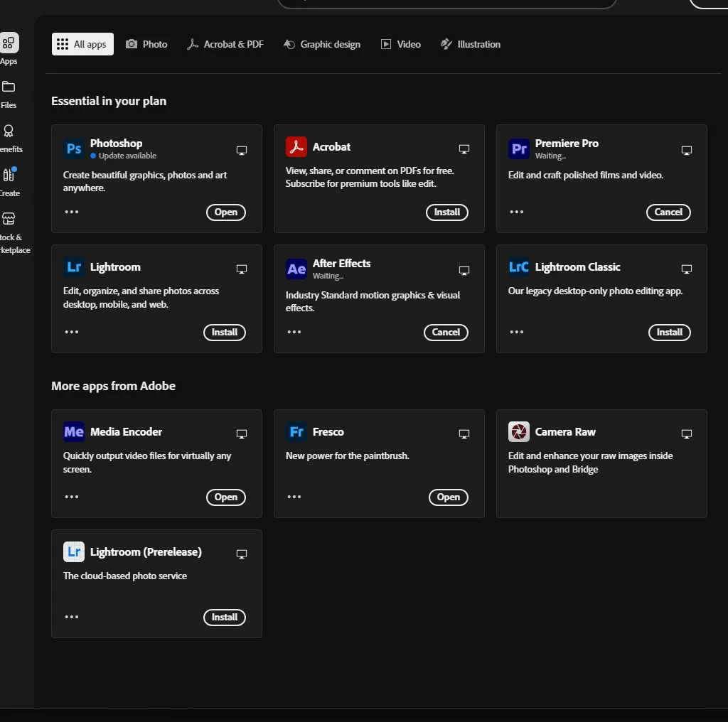Open more options for Premiere Pro

(x=516, y=212)
